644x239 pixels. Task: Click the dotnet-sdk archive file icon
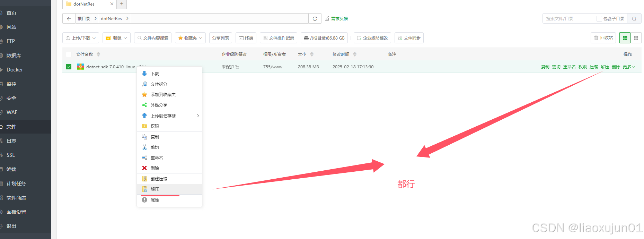click(80, 67)
